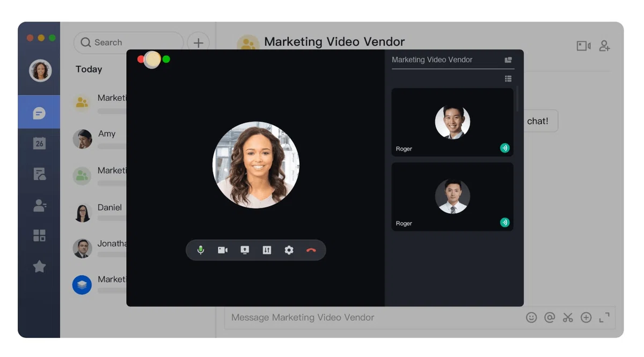Click the Marketing Video Vendor chat title
The image size is (644, 357).
click(334, 42)
